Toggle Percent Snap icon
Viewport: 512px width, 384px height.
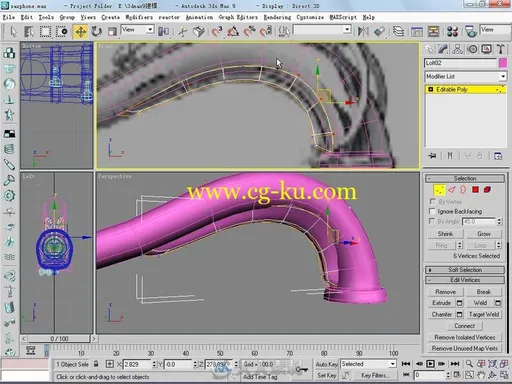point(249,32)
